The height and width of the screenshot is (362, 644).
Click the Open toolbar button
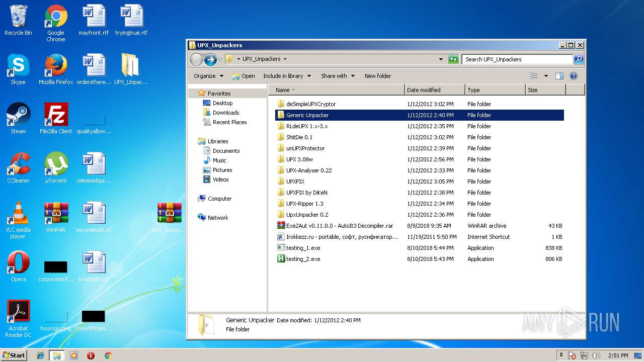click(x=244, y=76)
